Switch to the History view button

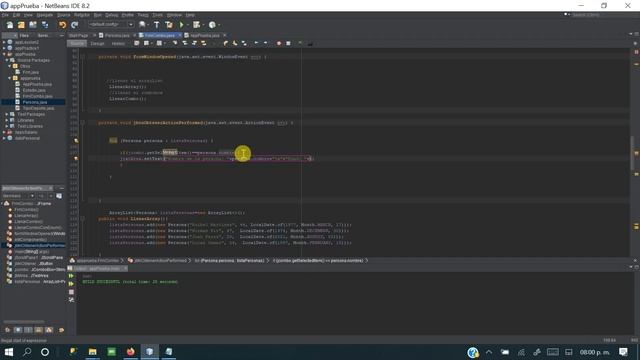click(x=118, y=43)
